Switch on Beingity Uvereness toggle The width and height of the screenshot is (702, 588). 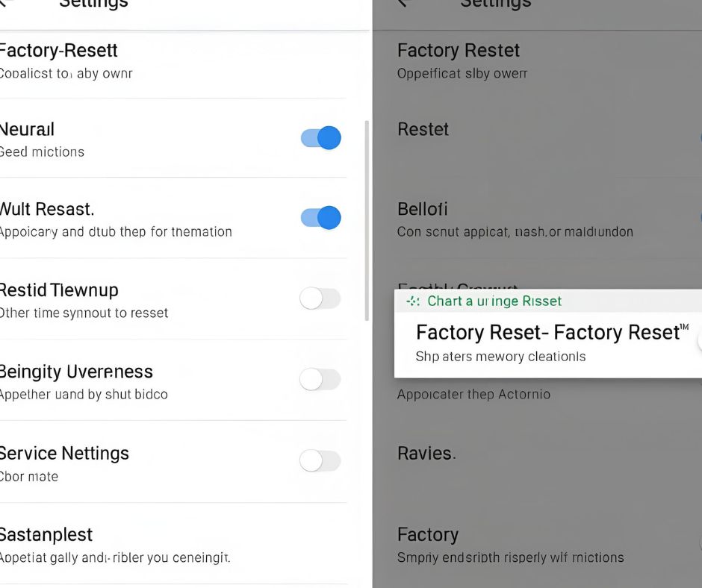tap(320, 380)
